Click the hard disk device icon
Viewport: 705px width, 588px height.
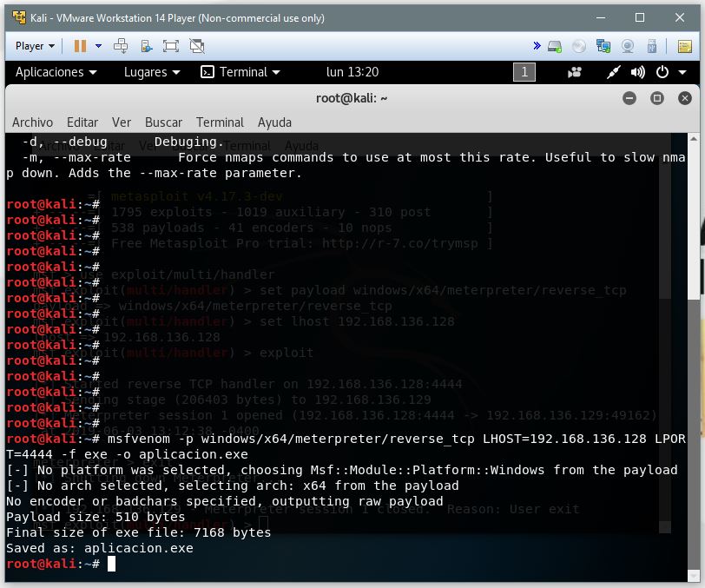[x=555, y=46]
